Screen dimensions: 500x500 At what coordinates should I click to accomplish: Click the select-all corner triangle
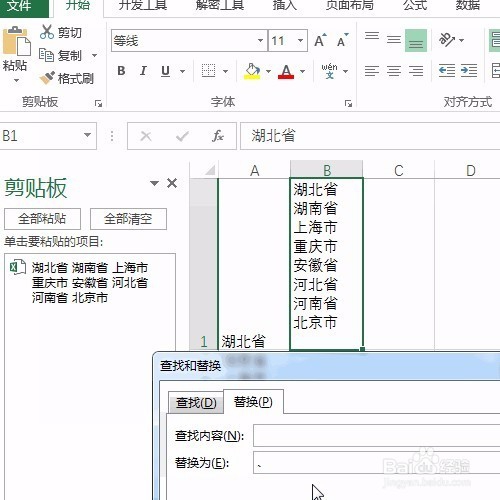tap(210, 170)
